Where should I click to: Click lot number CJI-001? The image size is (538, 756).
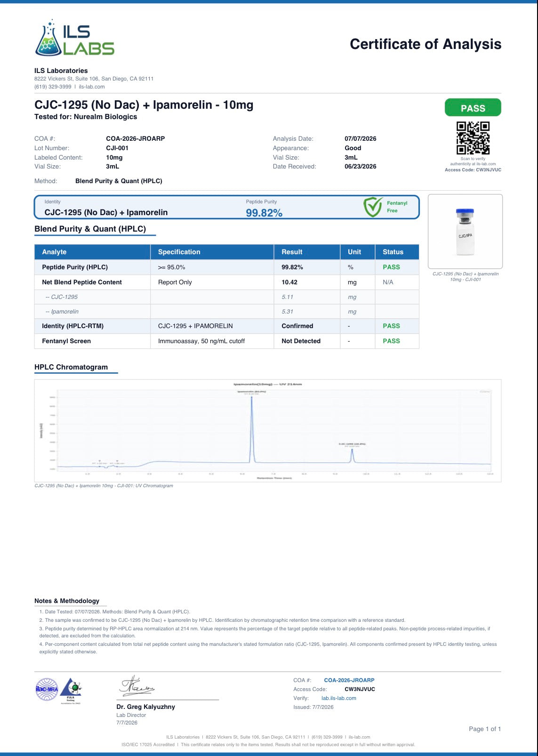pos(117,148)
